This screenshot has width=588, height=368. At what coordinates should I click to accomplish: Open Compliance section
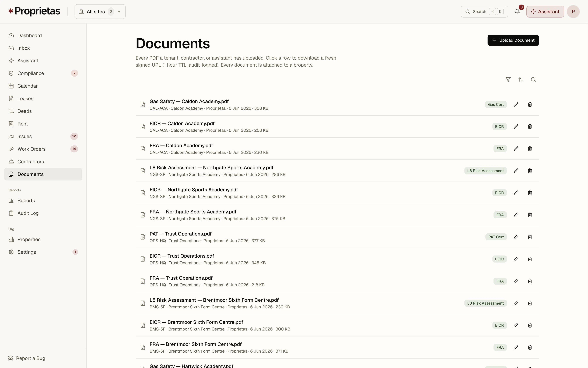pos(43,73)
